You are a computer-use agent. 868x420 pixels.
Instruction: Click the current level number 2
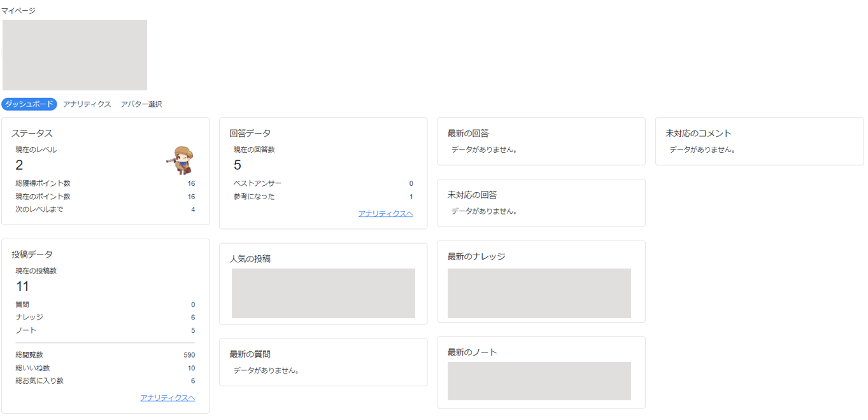(x=19, y=165)
